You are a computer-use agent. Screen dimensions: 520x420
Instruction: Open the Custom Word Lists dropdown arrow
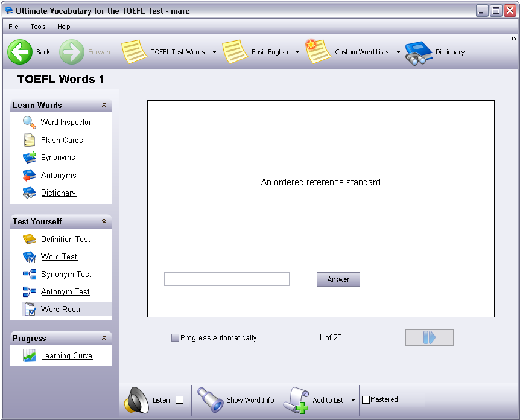pyautogui.click(x=398, y=52)
